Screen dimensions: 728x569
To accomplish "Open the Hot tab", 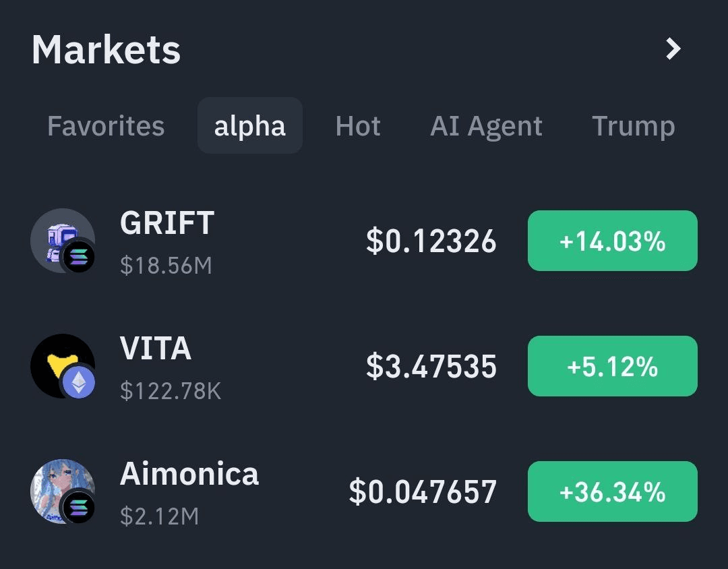I will (358, 126).
